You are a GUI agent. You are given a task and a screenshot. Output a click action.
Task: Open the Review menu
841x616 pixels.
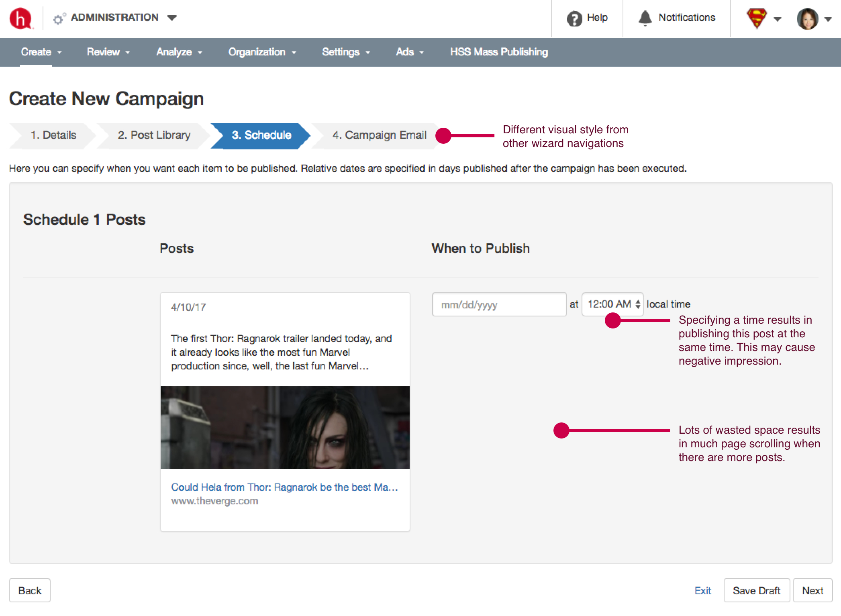pyautogui.click(x=108, y=52)
